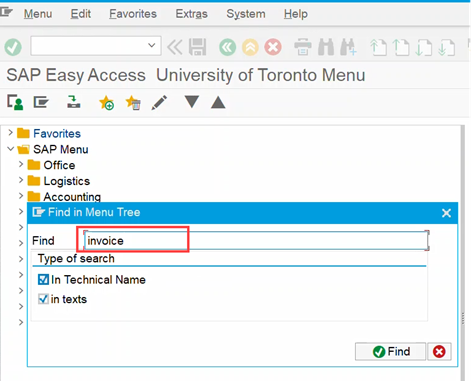Screen dimensions: 471x382
Task: Expand the Favorites folder arrow
Action: [10, 133]
